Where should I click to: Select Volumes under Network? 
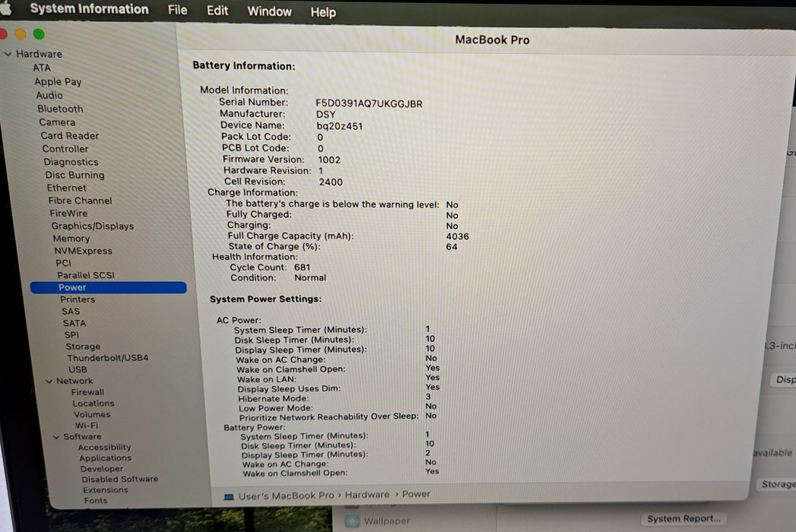[x=92, y=414]
